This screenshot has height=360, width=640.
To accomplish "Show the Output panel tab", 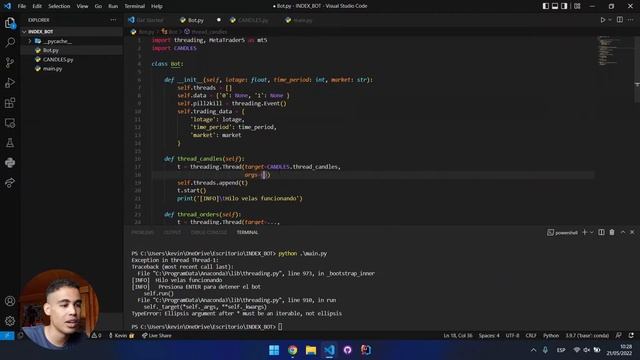I will coord(172,232).
